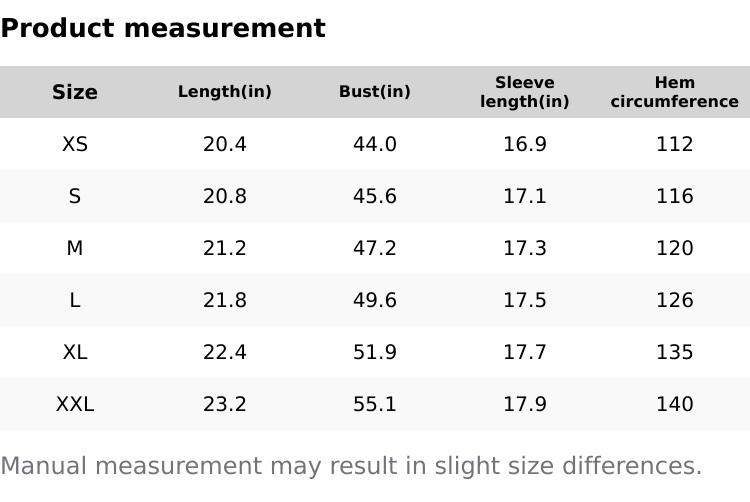The height and width of the screenshot is (502, 750).
Task: Click the manual measurement disclaimer text
Action: [x=351, y=466]
